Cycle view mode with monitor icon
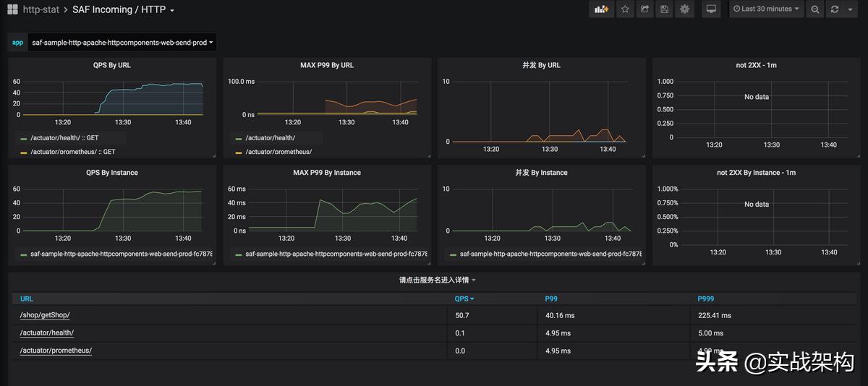 click(x=711, y=9)
